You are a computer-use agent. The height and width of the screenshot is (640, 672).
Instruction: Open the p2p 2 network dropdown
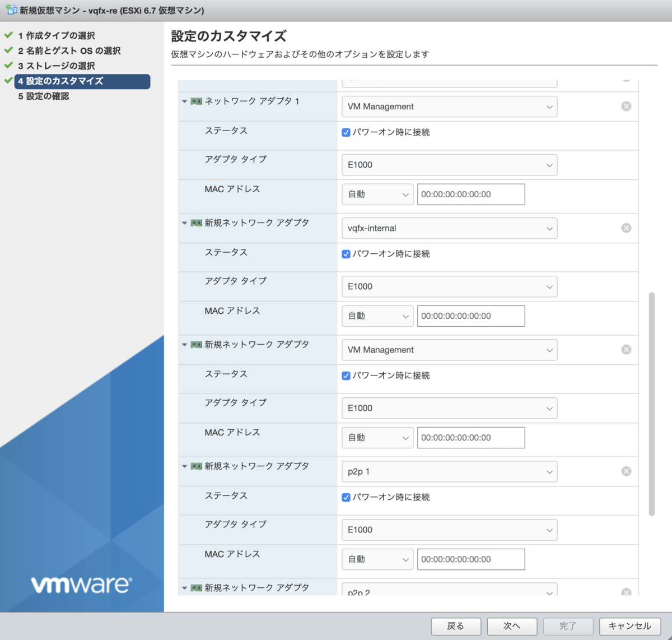click(449, 589)
